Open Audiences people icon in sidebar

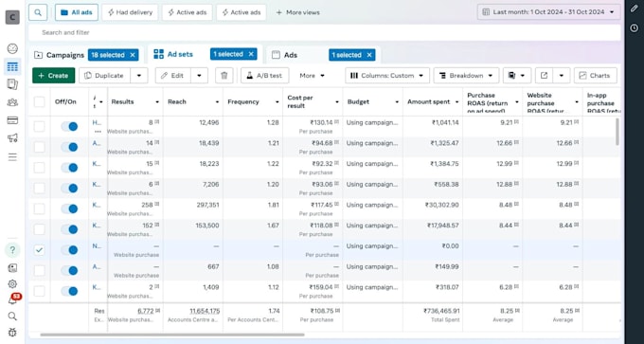[12, 102]
